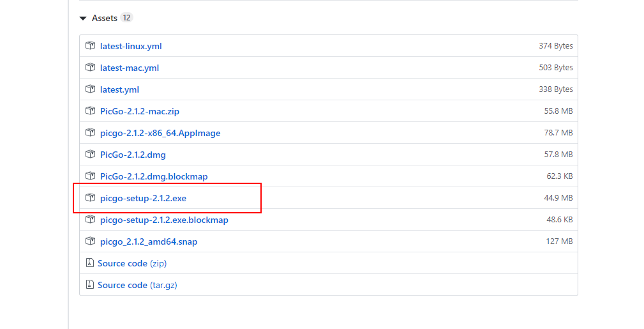Screen dimensions: 644x329
Task: Click the Assets heading label
Action: click(x=105, y=18)
